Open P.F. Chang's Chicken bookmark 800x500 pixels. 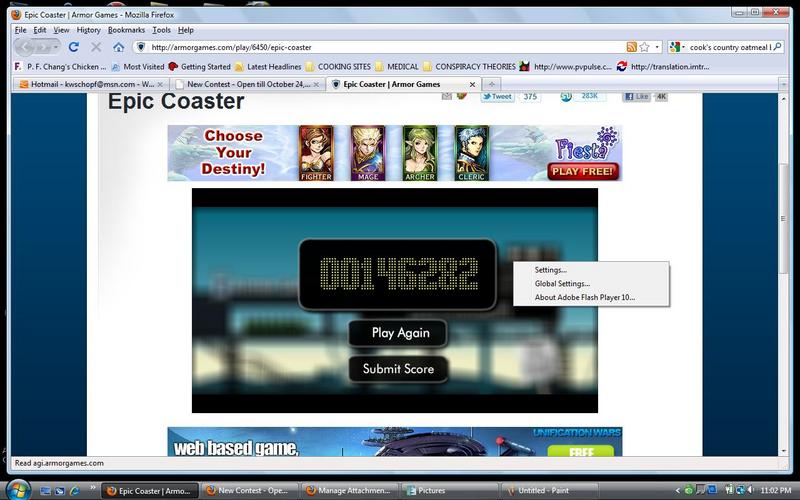(x=60, y=66)
